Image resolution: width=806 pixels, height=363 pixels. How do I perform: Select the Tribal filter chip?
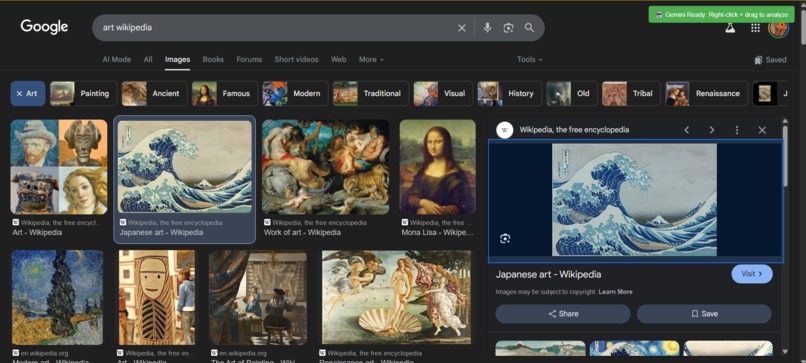[x=631, y=94]
